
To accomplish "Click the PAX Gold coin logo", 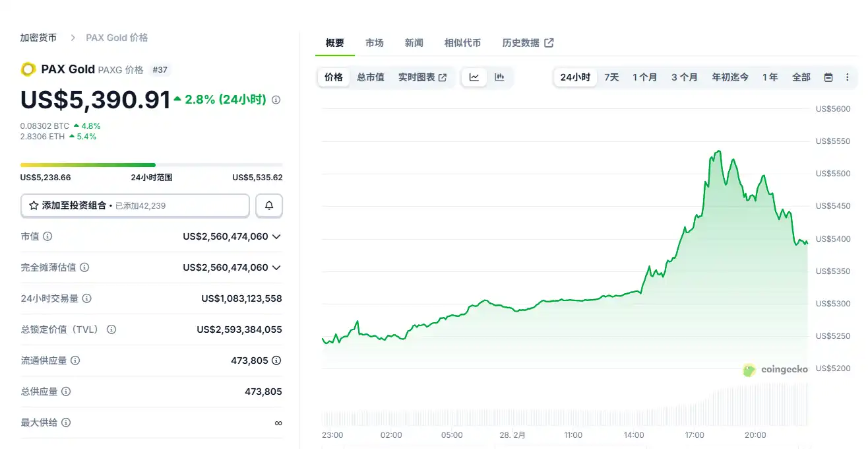I will (x=28, y=69).
